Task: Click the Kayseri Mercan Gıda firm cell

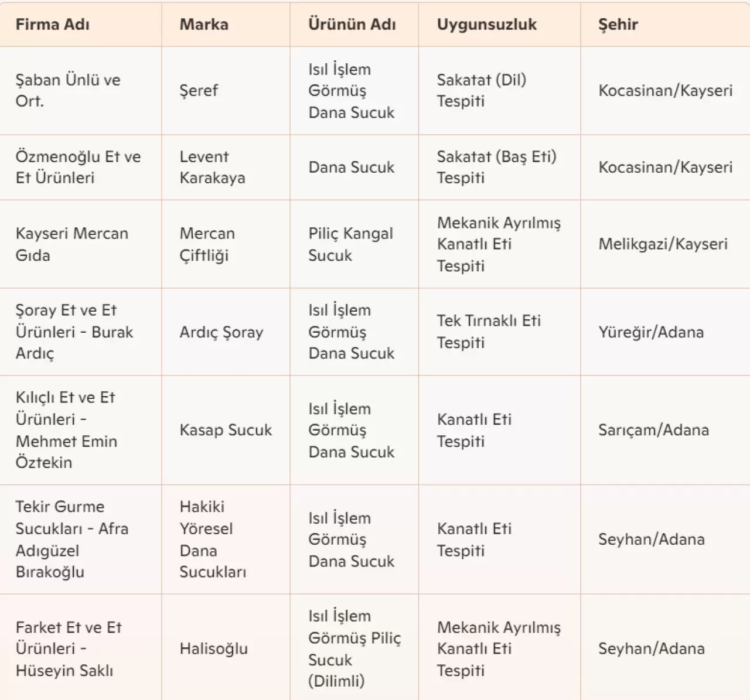Action: click(x=71, y=244)
